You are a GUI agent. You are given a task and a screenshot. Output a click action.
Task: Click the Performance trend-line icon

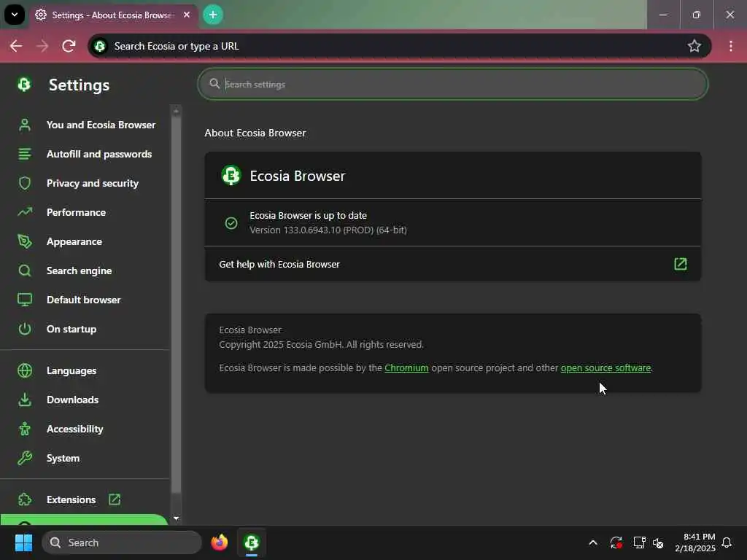coord(25,212)
